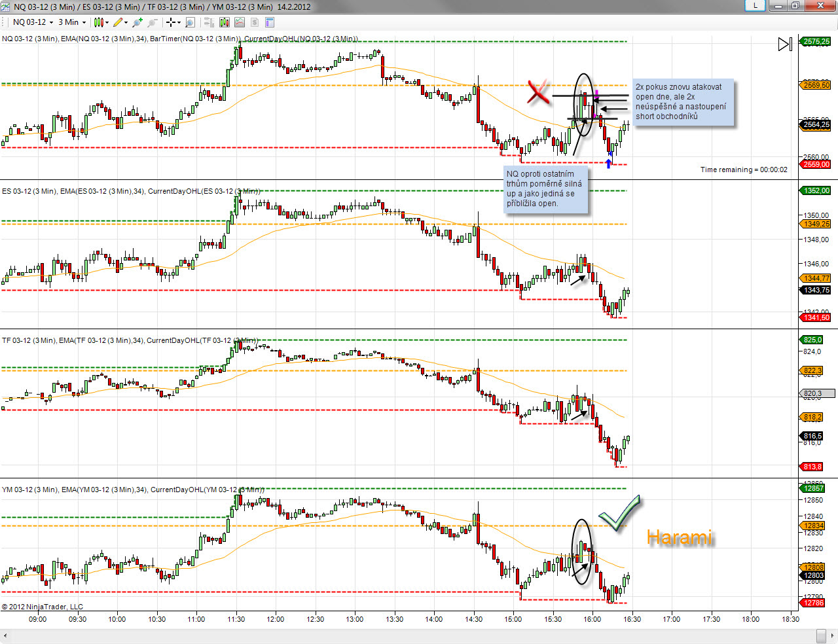Viewport: 838px width, 644px height.
Task: Click the 12834 orange YM price marker
Action: (813, 526)
